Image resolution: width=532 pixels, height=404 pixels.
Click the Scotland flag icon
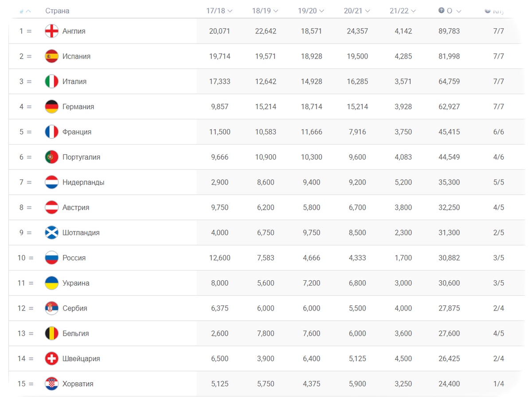coord(52,232)
